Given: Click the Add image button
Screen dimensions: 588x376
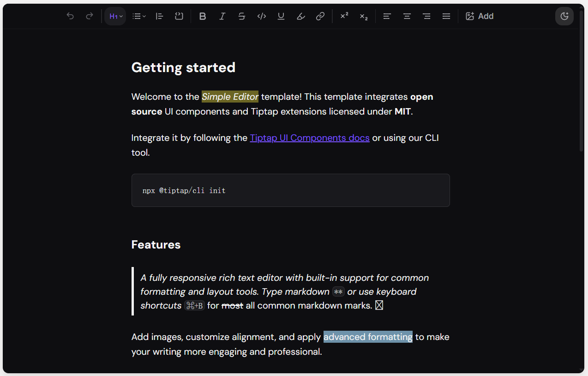Looking at the screenshot, I should 480,16.
